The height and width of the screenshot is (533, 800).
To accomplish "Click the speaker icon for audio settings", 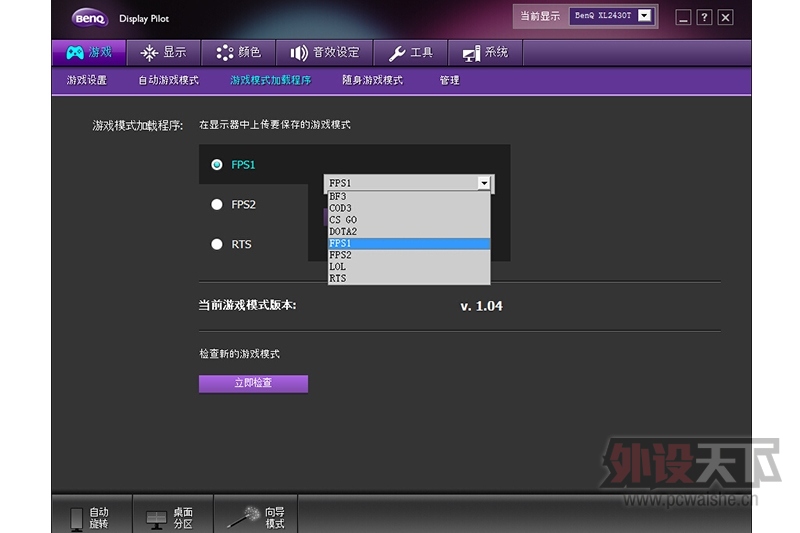I will coord(298,53).
